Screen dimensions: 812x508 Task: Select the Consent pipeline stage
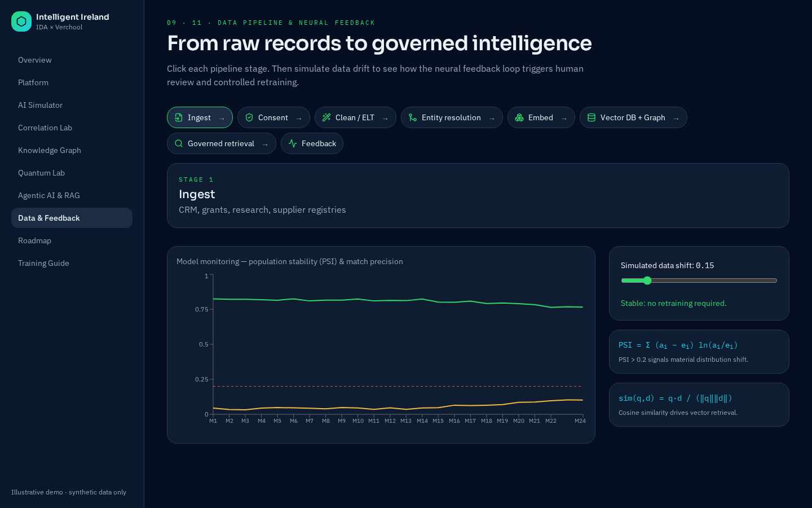click(x=273, y=117)
